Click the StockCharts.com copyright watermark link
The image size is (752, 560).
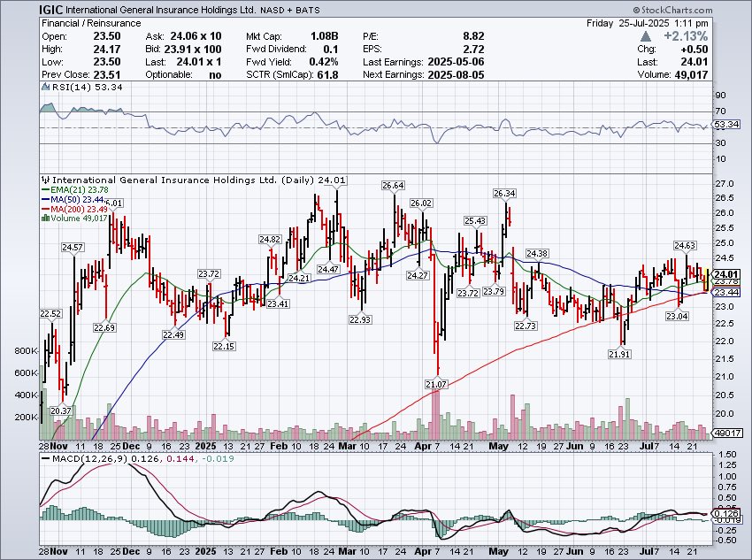(x=671, y=10)
